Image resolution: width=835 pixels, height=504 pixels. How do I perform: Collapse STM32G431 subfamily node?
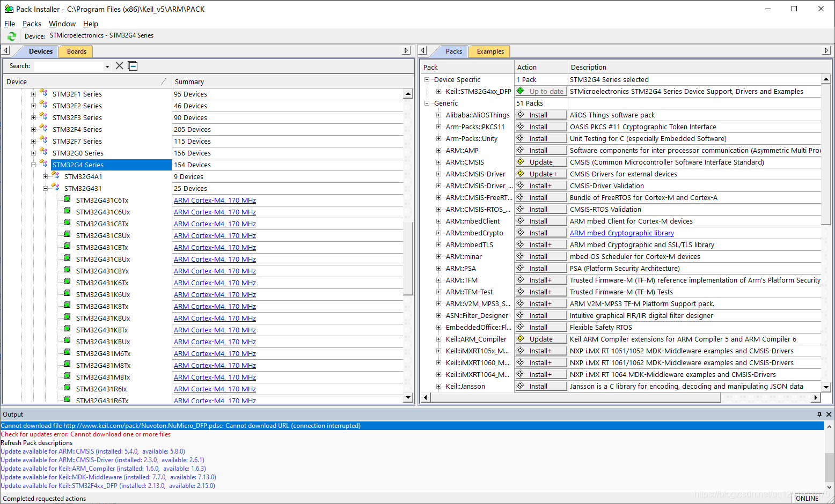(x=45, y=188)
